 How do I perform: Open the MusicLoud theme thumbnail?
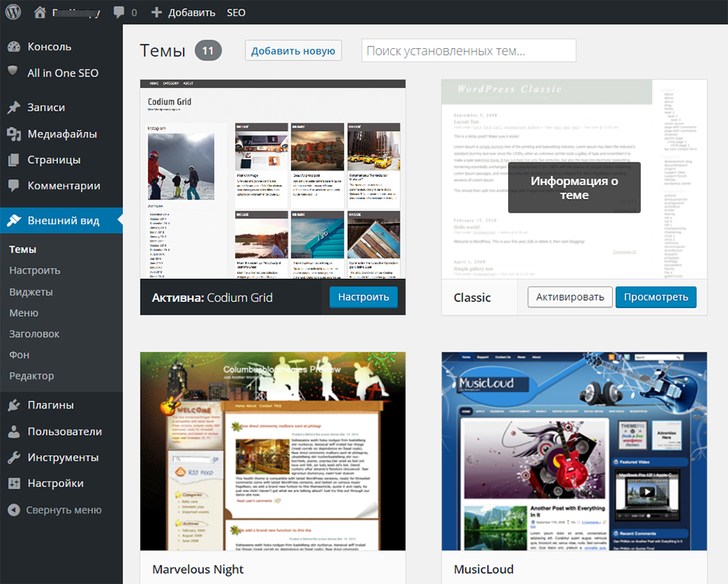[574, 451]
